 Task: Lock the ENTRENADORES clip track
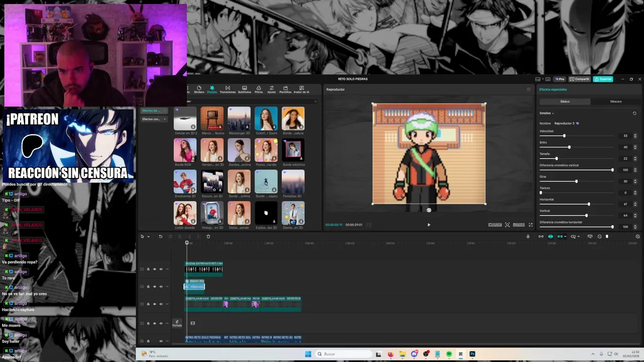tap(148, 269)
